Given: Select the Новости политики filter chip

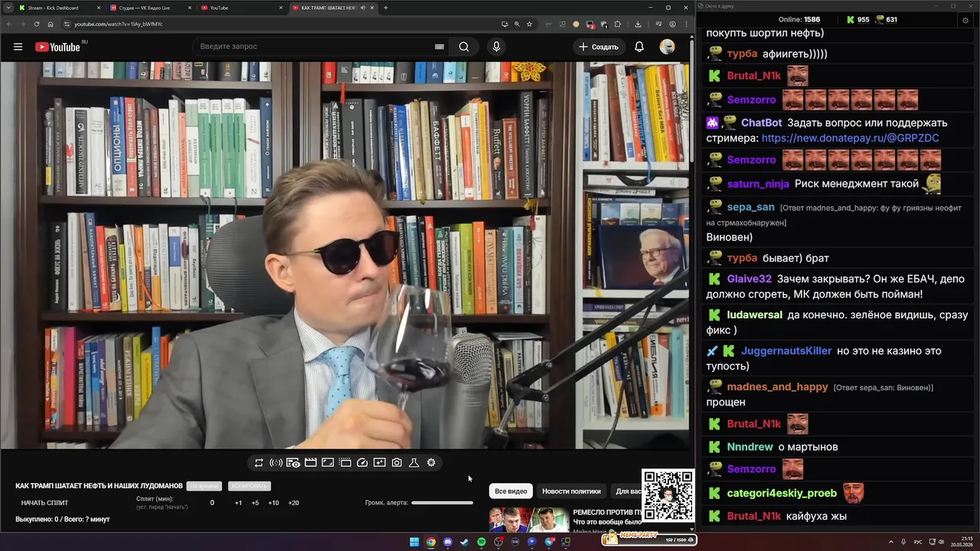Looking at the screenshot, I should 571,491.
